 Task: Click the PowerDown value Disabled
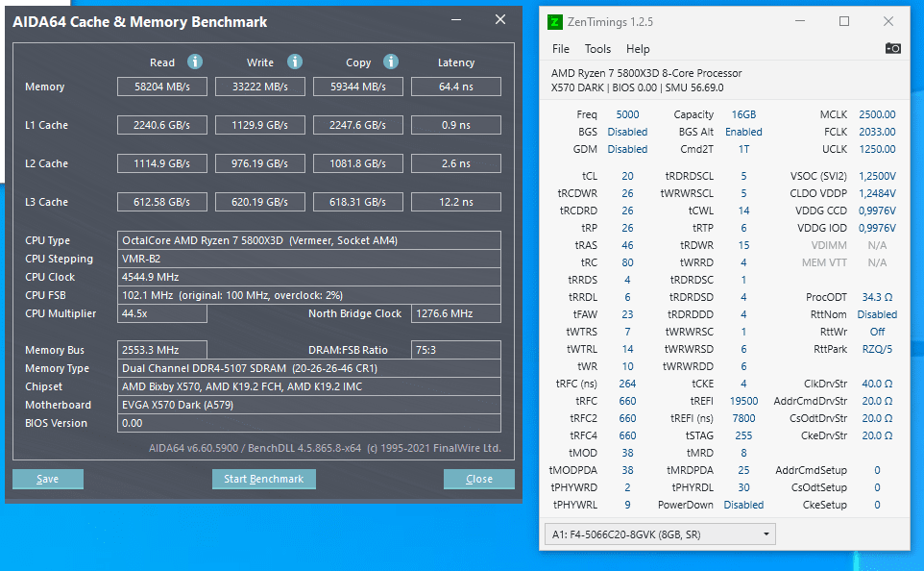tap(743, 505)
